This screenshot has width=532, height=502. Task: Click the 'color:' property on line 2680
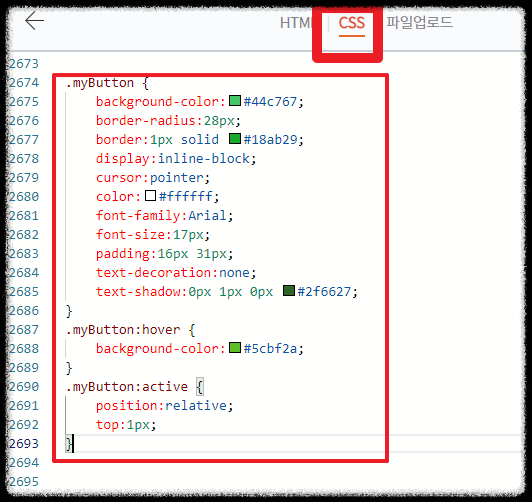(118, 197)
